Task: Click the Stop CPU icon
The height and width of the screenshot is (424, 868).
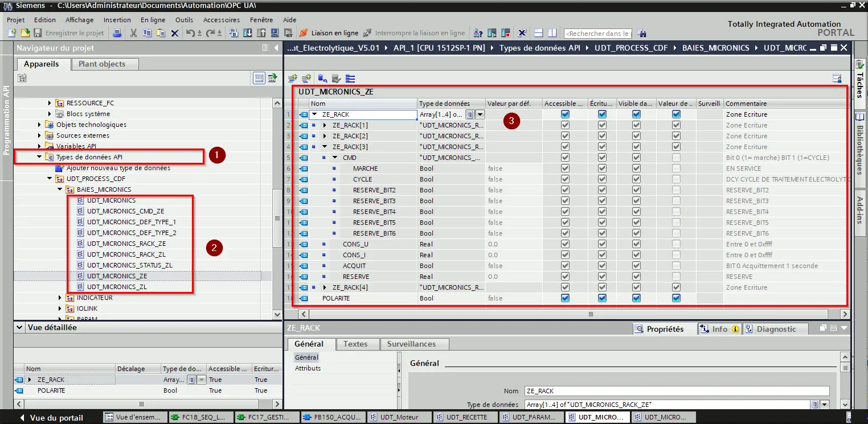Action: click(506, 33)
